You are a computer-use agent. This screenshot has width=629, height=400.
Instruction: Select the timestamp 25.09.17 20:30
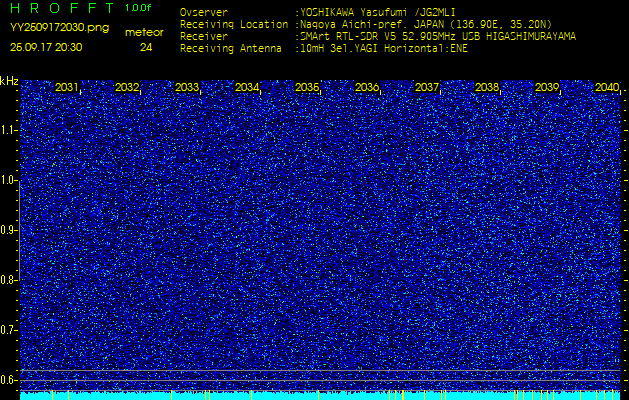pos(46,47)
